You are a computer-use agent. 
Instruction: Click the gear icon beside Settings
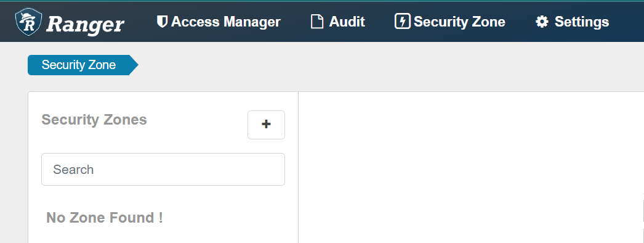[x=542, y=22]
